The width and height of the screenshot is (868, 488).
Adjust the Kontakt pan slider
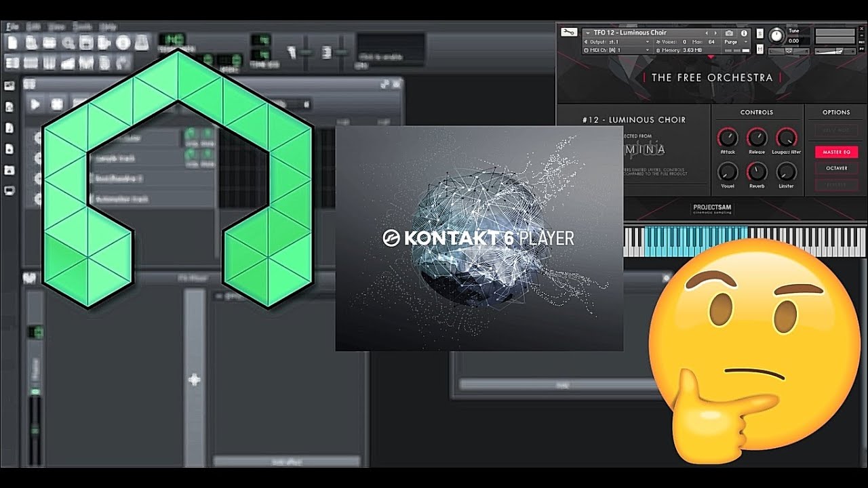[790, 51]
